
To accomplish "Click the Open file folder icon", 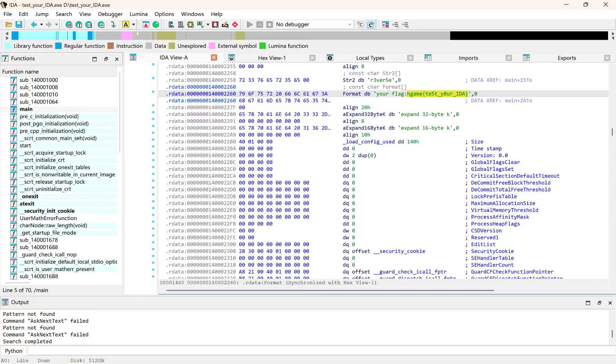I will pyautogui.click(x=9, y=25).
